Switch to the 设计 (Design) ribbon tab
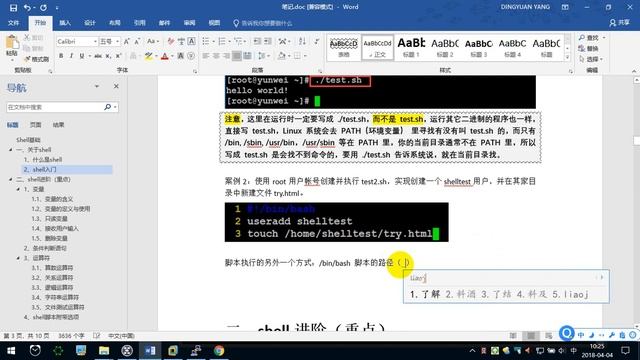The height and width of the screenshot is (360, 640). pos(90,23)
